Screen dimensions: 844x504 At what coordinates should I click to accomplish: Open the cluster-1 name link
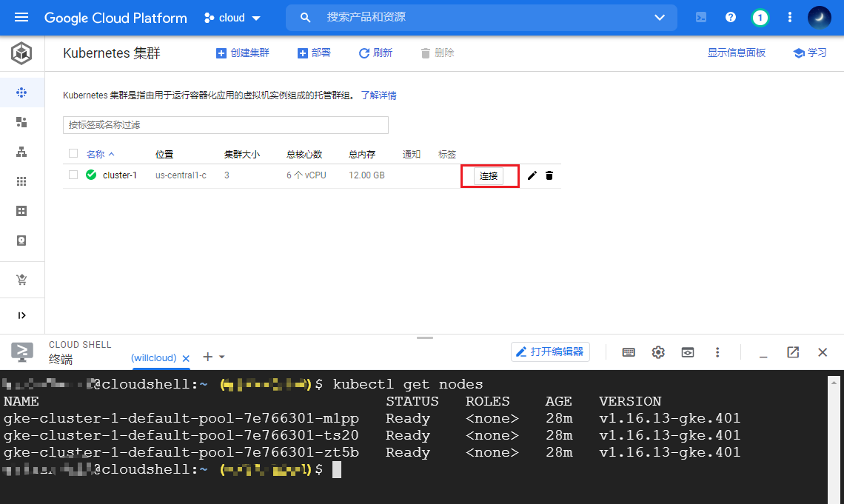[x=119, y=175]
